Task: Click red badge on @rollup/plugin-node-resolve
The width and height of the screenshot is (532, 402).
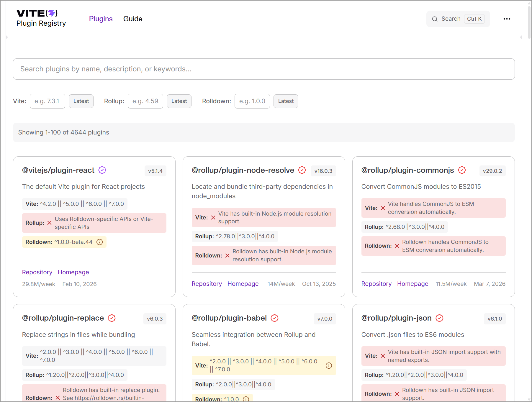Action: tap(302, 170)
